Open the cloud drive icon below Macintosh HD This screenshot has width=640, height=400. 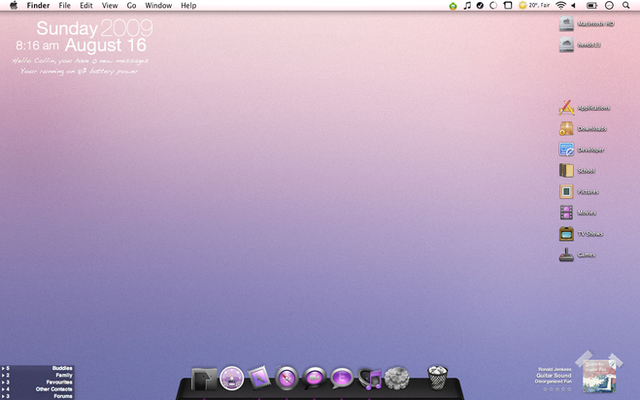566,44
